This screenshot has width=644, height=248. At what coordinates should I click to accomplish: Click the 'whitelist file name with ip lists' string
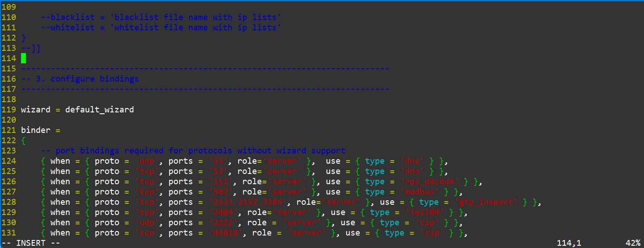(196, 28)
